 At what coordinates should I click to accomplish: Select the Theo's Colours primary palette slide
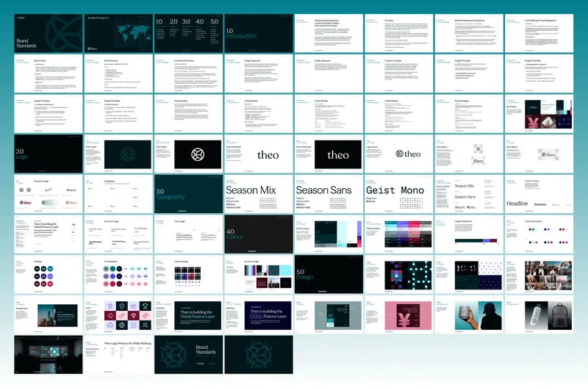(329, 234)
